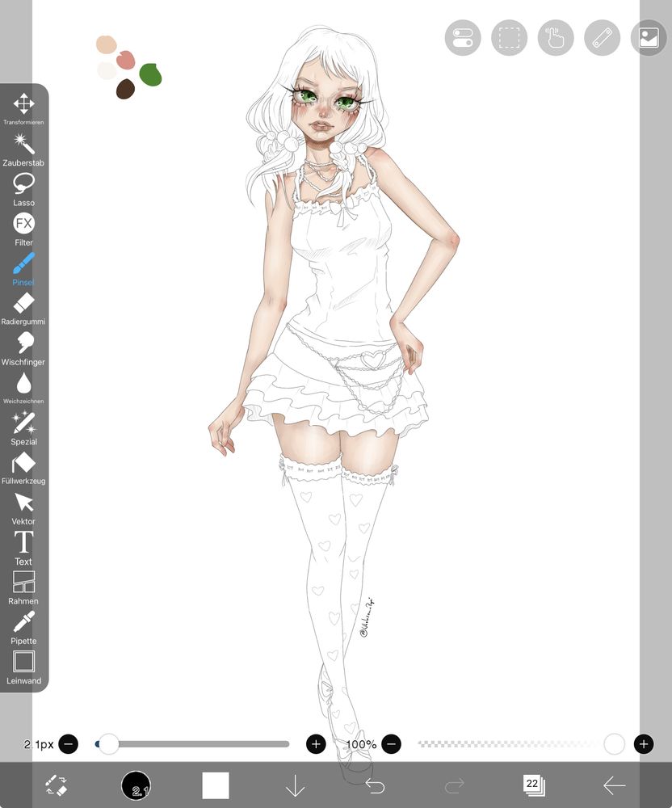Redo the last undone action
Screen dimensions: 672x808
[454, 786]
